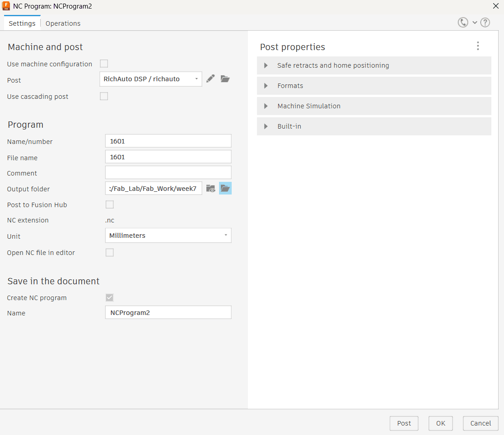This screenshot has height=435, width=504.
Task: Click the edit post pencil icon
Action: (210, 79)
